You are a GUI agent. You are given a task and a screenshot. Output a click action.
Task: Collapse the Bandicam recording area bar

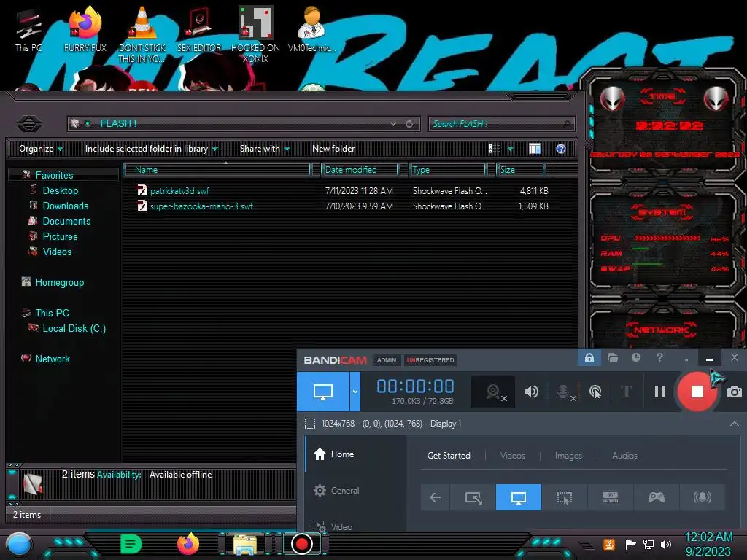pos(734,424)
